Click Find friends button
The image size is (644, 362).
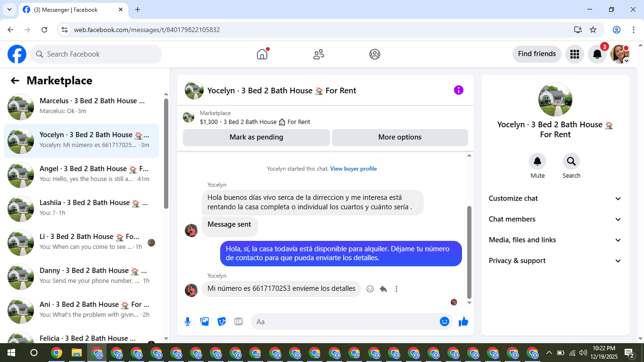[x=537, y=54]
